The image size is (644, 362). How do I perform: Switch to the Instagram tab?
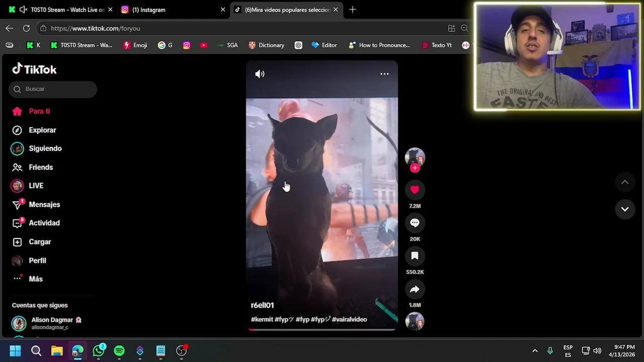click(173, 10)
